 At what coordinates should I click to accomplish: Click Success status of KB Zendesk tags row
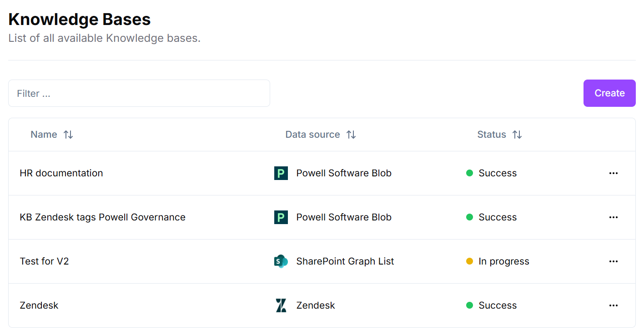(x=498, y=217)
